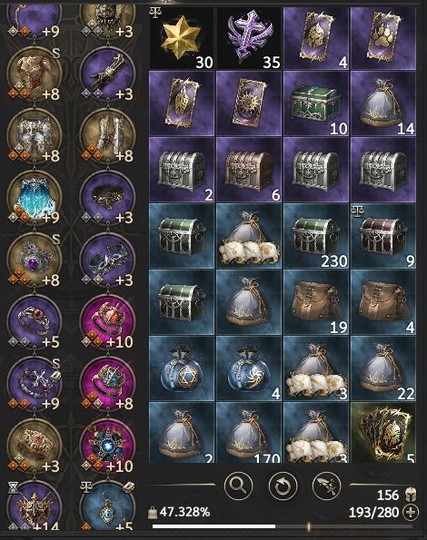Screen dimensions: 427x540
Task: Select the blue hexagram pouch item
Action: pyautogui.click(x=182, y=368)
